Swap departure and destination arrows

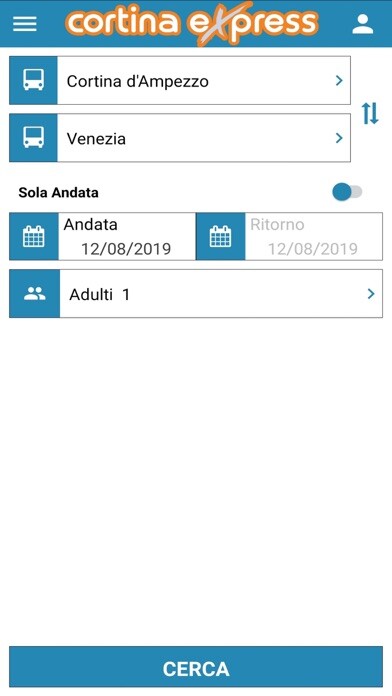[370, 113]
